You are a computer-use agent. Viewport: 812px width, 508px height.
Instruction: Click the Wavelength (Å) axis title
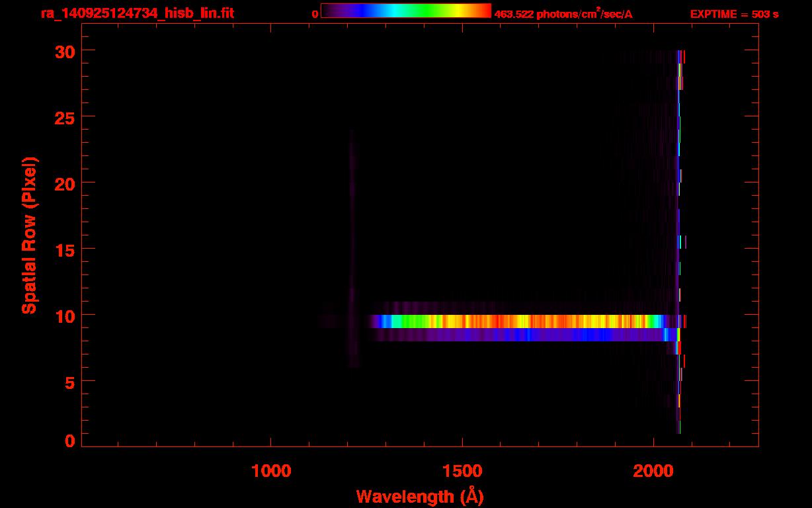click(x=420, y=496)
